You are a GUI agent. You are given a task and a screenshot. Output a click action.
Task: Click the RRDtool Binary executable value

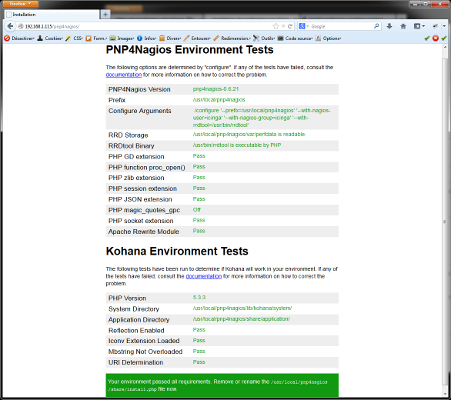pos(237,145)
